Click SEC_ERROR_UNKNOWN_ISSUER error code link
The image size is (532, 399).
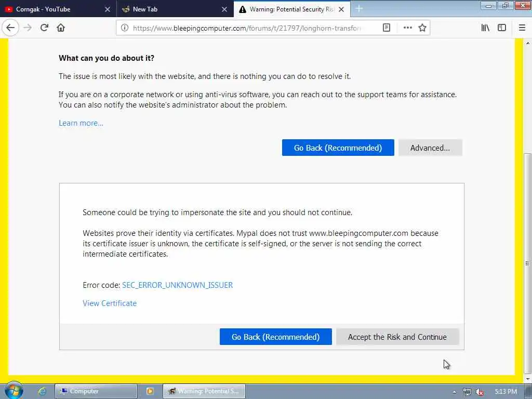click(178, 285)
